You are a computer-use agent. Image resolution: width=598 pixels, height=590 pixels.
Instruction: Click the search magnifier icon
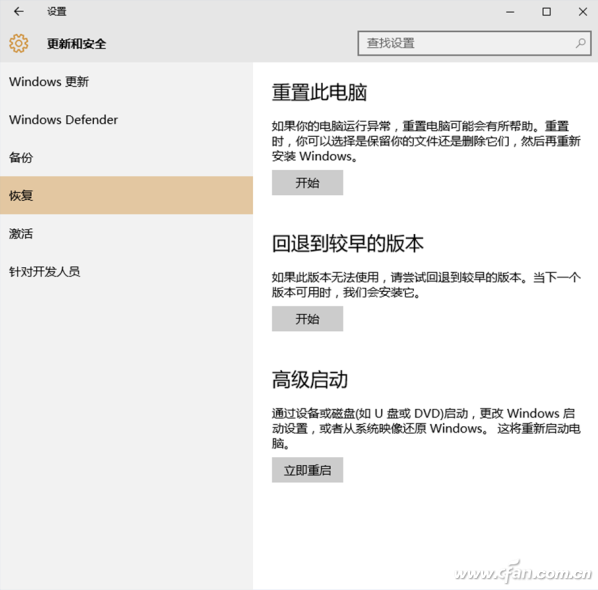click(x=580, y=43)
